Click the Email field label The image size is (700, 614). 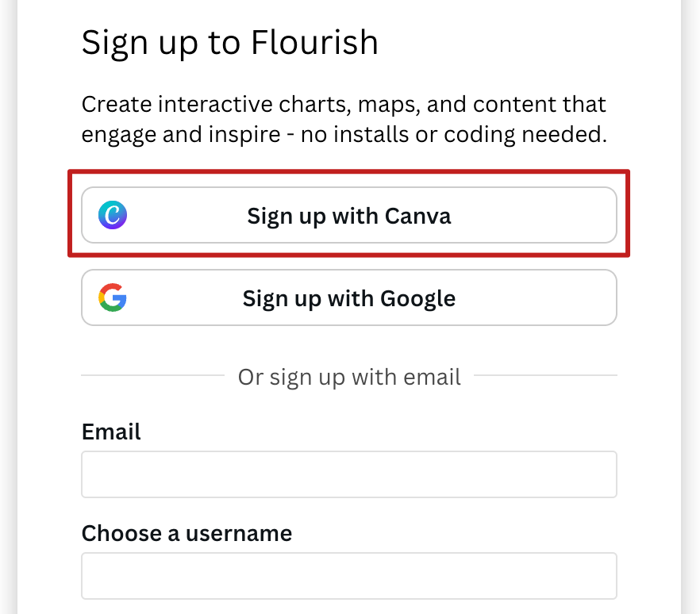point(110,432)
